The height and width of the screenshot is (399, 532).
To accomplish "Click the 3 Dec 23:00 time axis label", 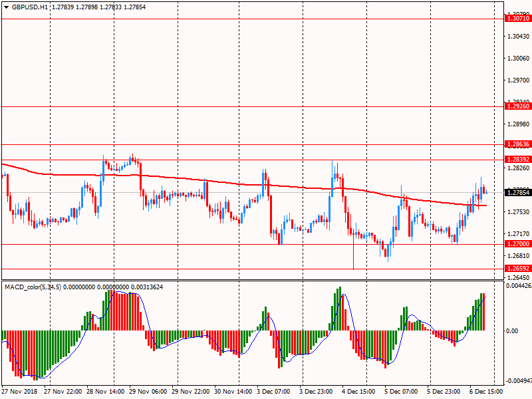I will click(316, 391).
